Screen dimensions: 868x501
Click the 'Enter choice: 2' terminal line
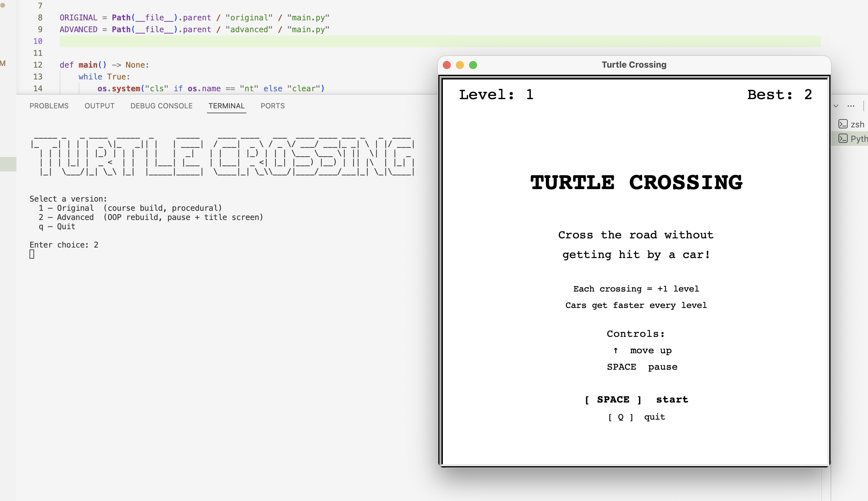point(64,245)
